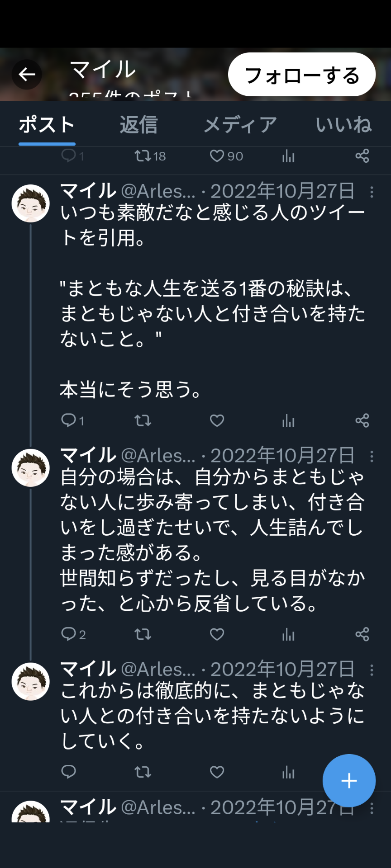Repost the tweet with 18 reposts
The image size is (391, 868).
(x=143, y=156)
